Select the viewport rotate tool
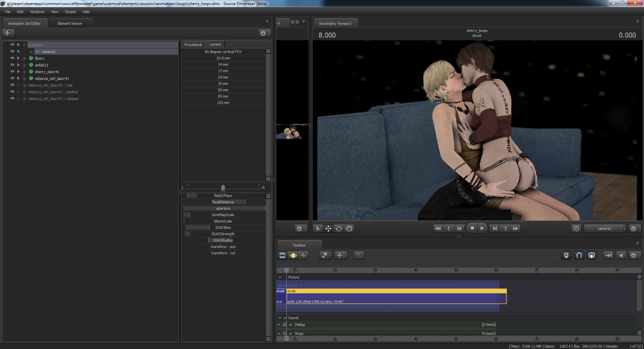 coord(339,229)
